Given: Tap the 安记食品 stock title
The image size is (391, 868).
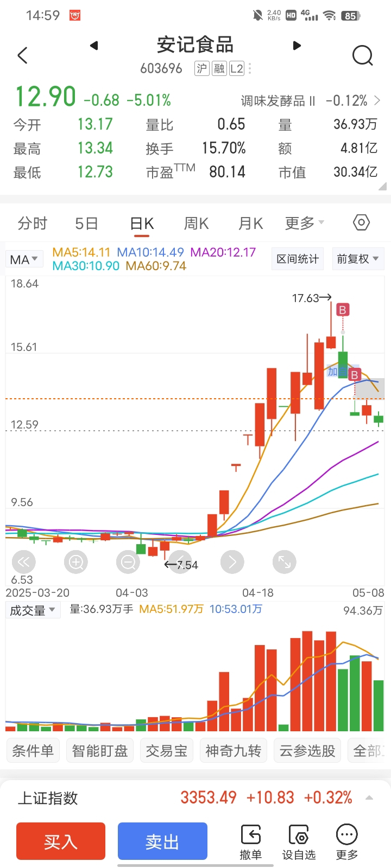Looking at the screenshot, I should pos(195,44).
